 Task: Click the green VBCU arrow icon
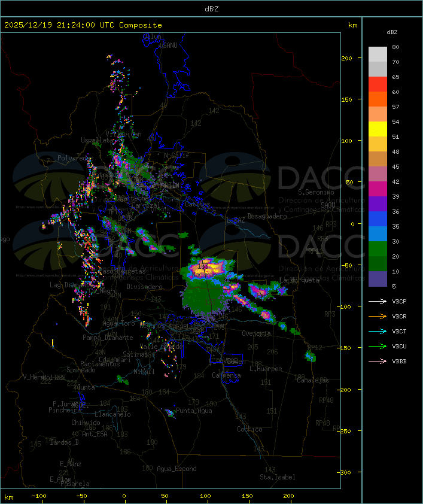pos(378,346)
